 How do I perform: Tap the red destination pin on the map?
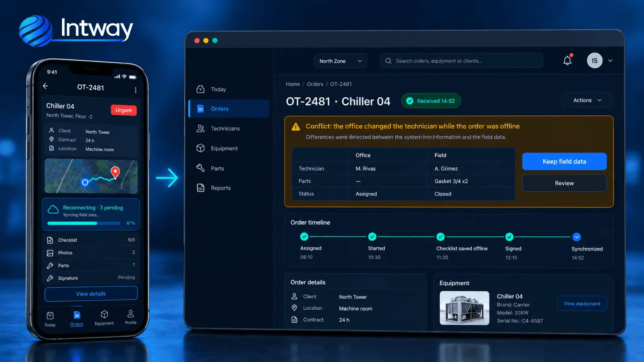(x=115, y=172)
